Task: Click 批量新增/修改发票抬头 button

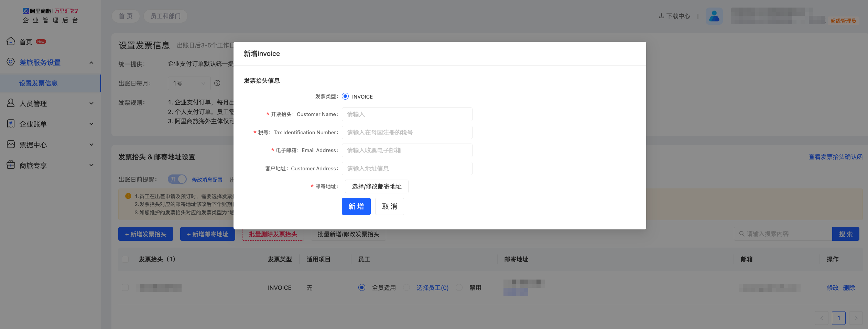Action: [x=348, y=234]
